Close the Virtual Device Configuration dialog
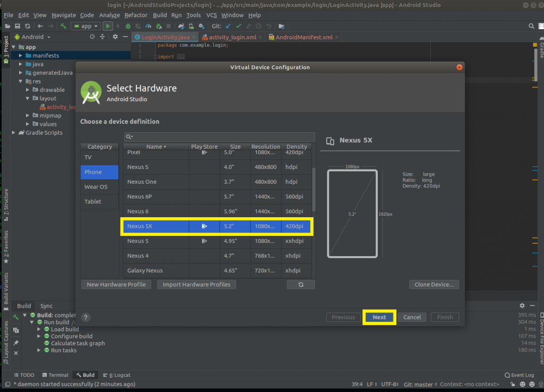This screenshot has width=544, height=392. (460, 67)
